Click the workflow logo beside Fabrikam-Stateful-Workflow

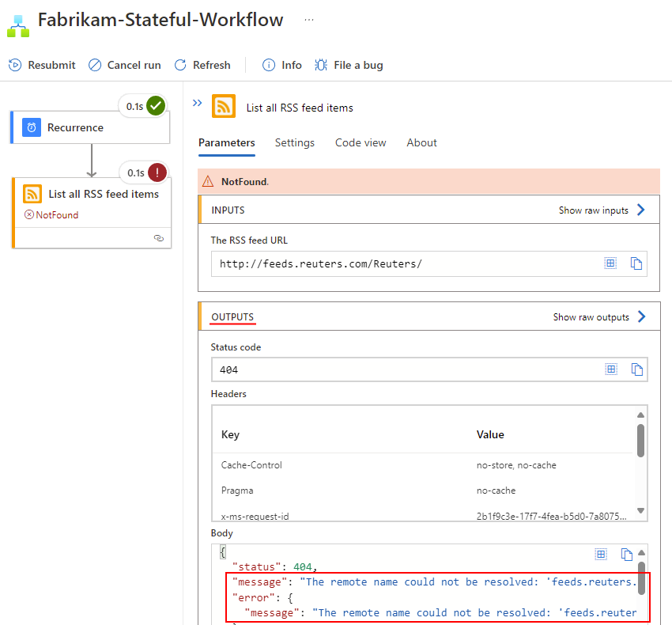click(17, 25)
